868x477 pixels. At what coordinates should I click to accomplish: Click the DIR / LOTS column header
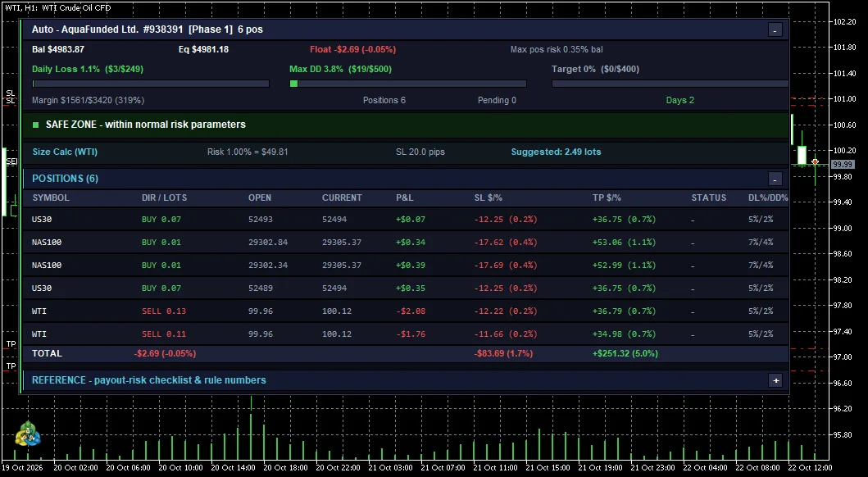165,198
